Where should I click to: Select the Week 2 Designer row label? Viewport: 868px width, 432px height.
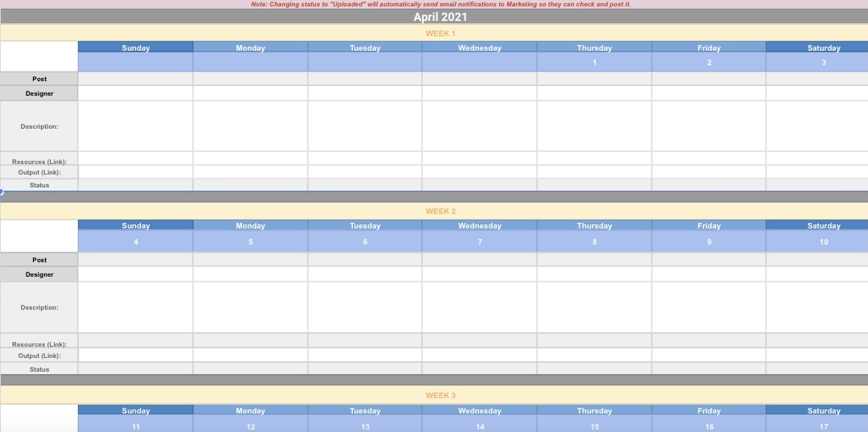point(39,274)
